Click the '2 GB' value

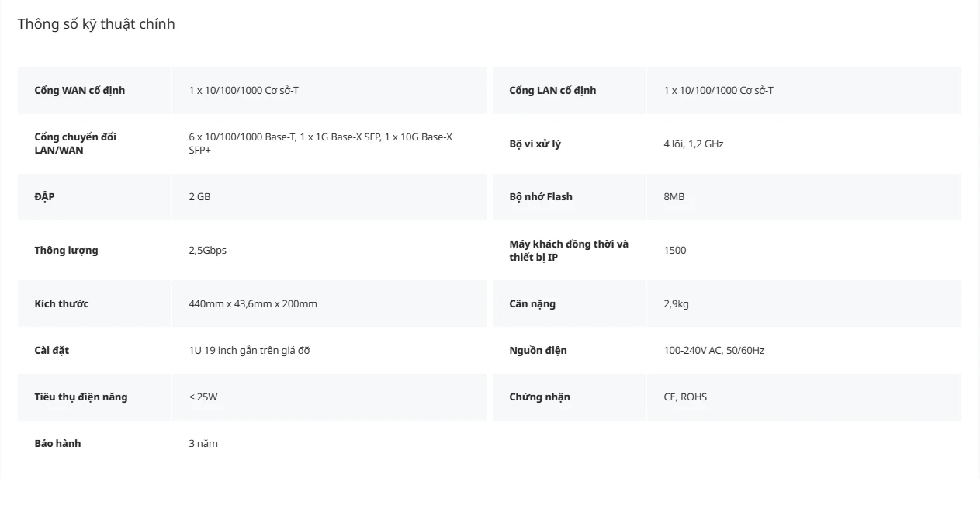click(x=199, y=196)
